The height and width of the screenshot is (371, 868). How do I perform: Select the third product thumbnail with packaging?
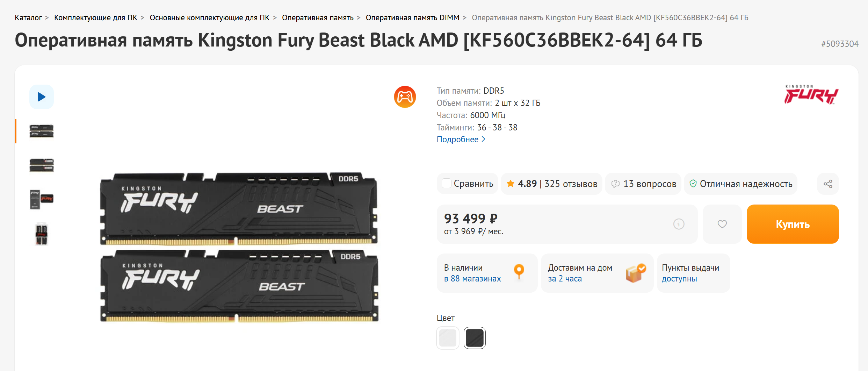click(42, 199)
